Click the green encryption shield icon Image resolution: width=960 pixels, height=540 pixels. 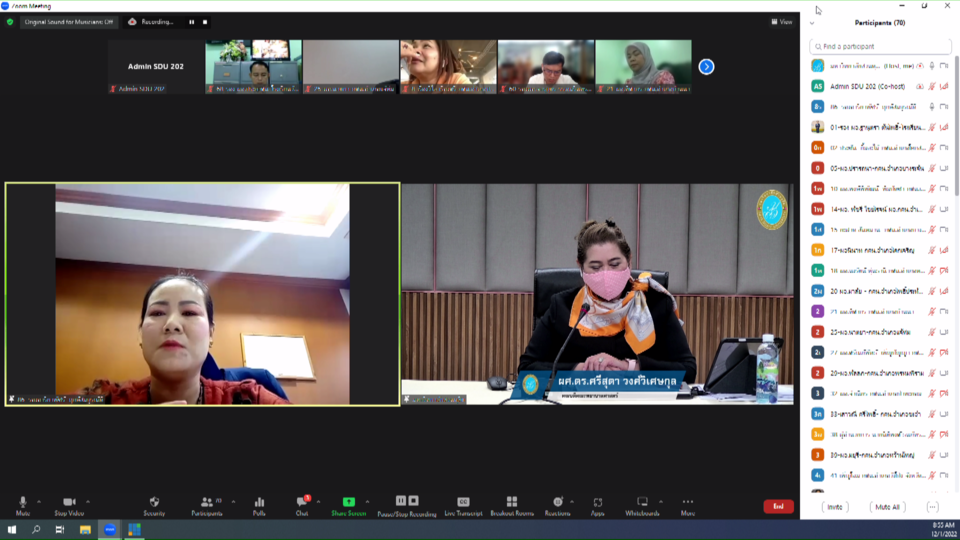pos(10,22)
